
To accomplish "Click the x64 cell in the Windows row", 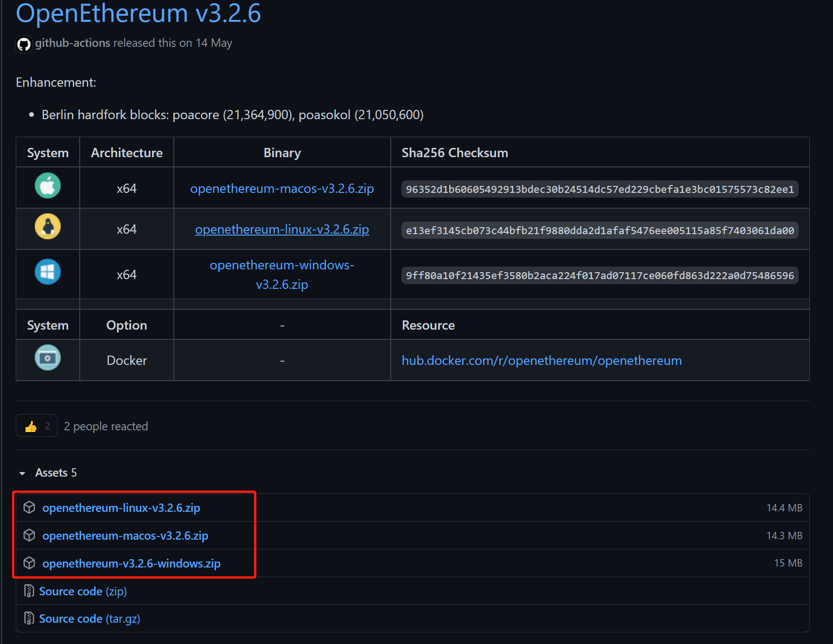I will tap(127, 274).
